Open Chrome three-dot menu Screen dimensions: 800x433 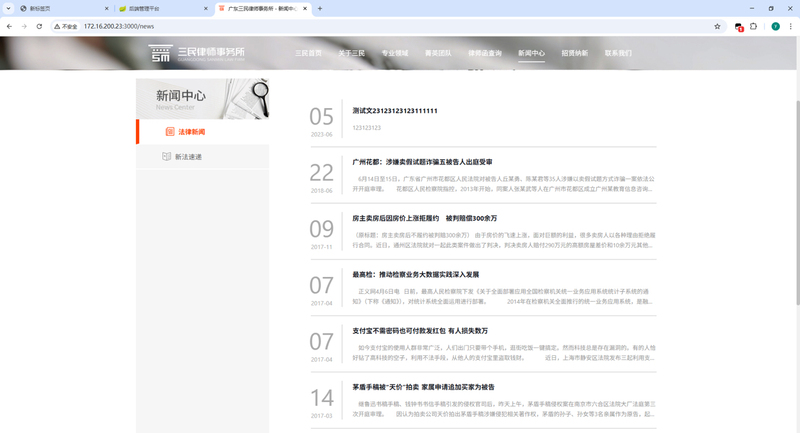pos(790,26)
